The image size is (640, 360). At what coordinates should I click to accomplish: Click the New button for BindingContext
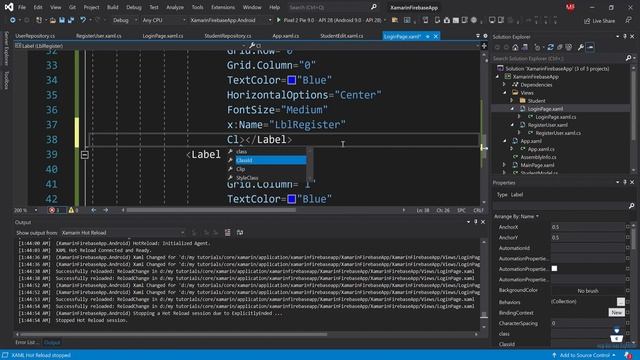pos(616,312)
